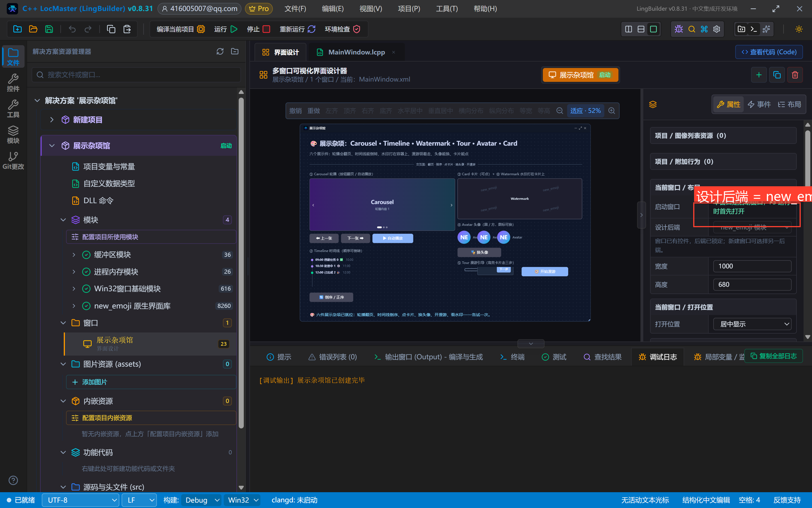
Task: Click 查看代码 (Code) button
Action: click(x=769, y=52)
